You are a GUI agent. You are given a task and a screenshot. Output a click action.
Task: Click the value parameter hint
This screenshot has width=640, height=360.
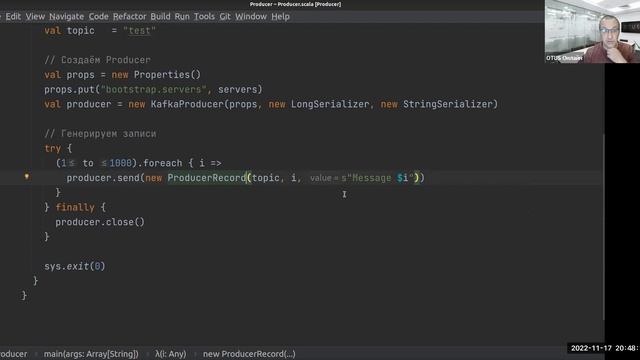(324, 178)
